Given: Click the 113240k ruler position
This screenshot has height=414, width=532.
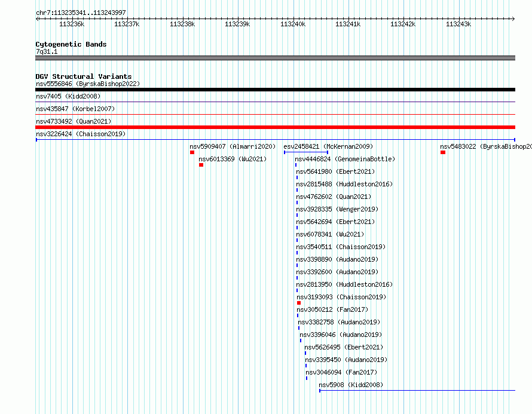Looking at the screenshot, I should [293, 24].
